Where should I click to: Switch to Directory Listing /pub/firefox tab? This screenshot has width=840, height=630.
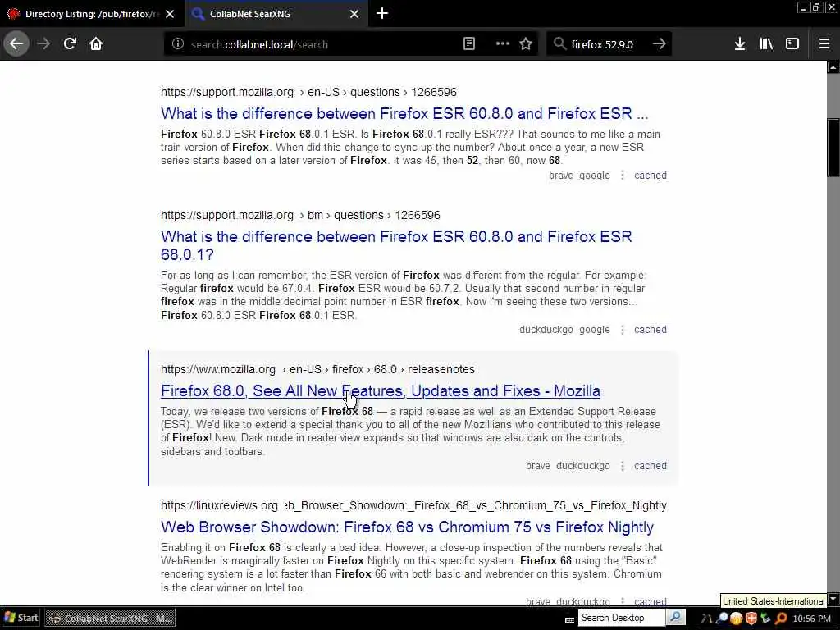click(92, 14)
